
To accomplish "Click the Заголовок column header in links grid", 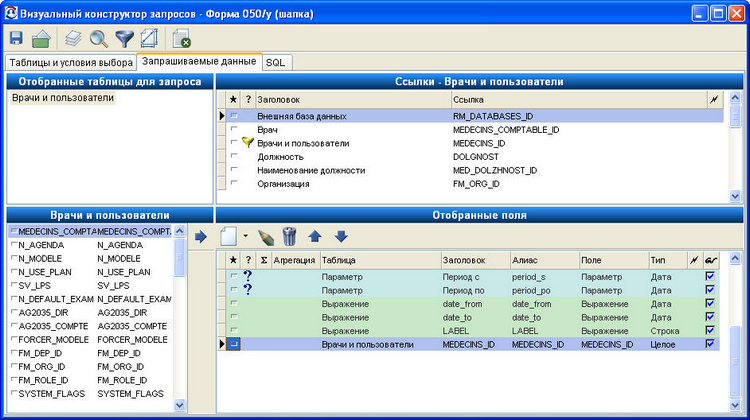I will pos(353,99).
